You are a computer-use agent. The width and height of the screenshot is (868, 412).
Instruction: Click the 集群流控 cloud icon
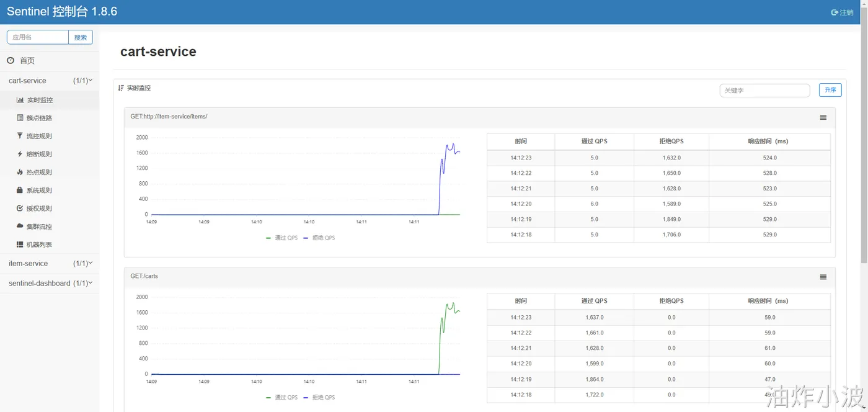tap(20, 226)
